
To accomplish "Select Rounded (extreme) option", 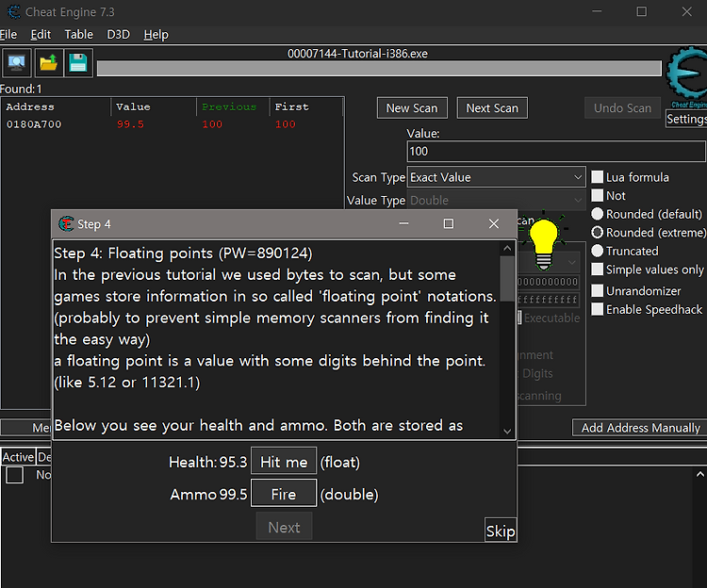I will [597, 233].
